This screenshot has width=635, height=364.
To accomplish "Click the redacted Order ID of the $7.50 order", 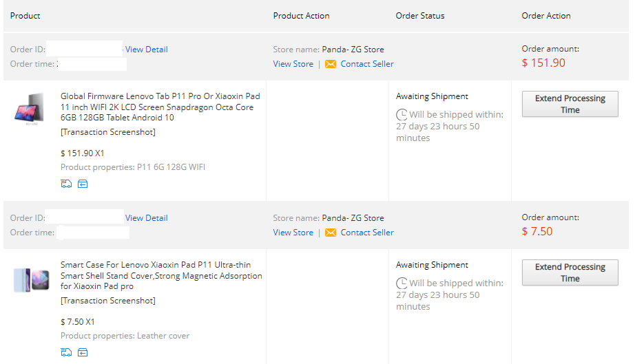I will (x=84, y=217).
